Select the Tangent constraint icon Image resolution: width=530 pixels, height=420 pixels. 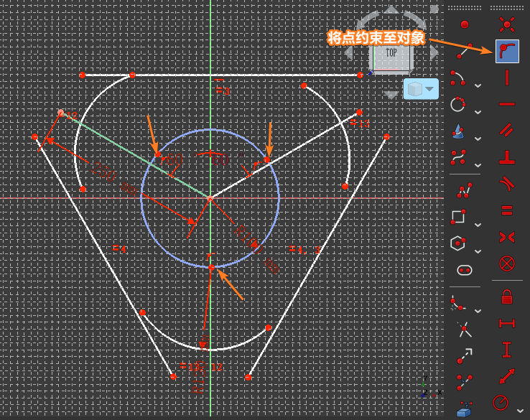507,184
